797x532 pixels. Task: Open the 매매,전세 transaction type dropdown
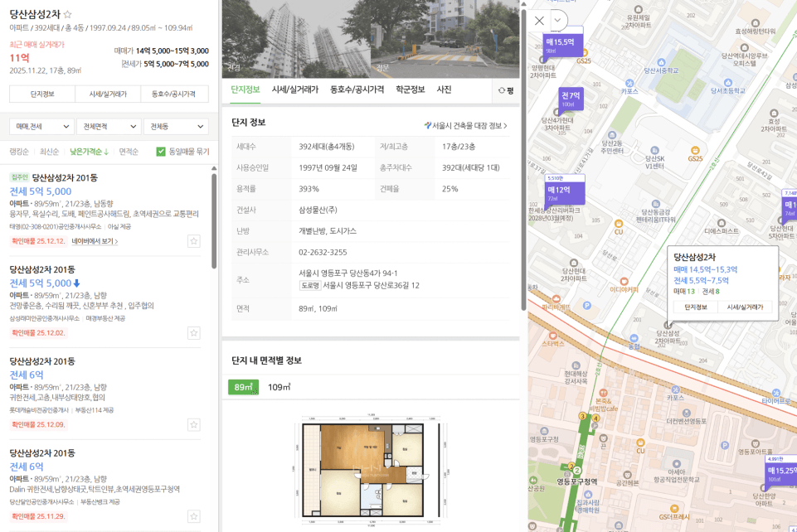click(42, 127)
